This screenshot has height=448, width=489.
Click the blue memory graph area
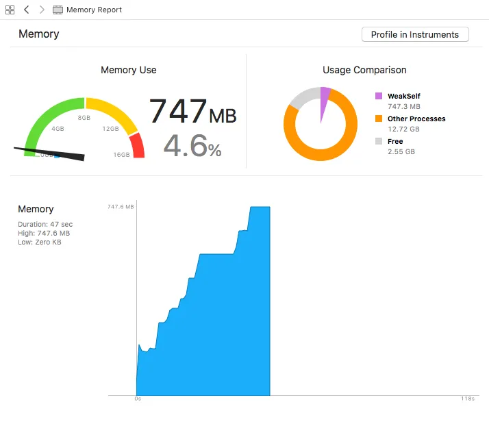215,325
